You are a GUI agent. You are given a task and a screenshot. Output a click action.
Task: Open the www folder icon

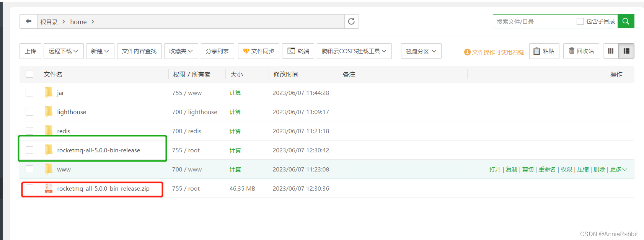tap(49, 169)
